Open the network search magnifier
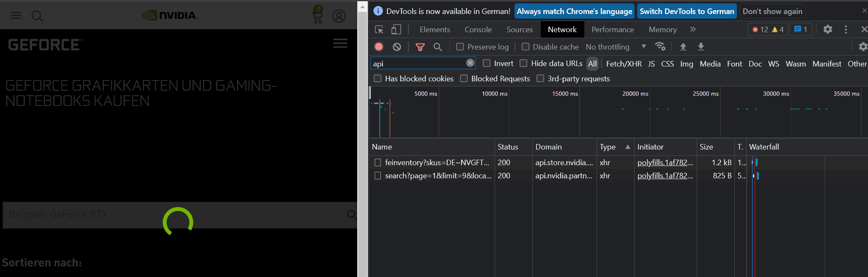The width and height of the screenshot is (868, 277). [x=438, y=47]
